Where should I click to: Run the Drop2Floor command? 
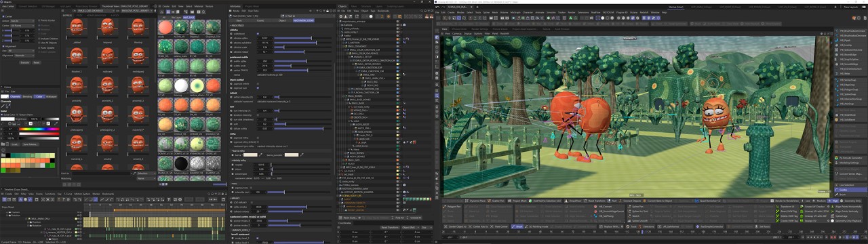coord(573,201)
